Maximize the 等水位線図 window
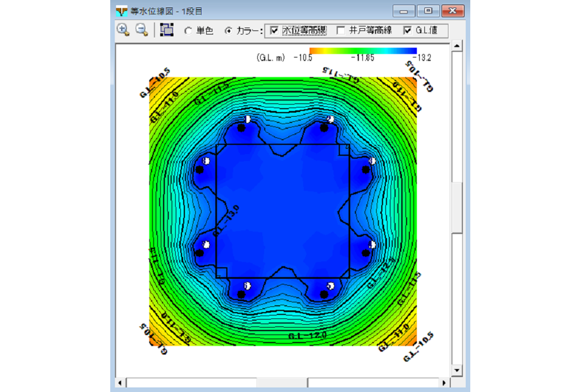The image size is (588, 392). (428, 11)
